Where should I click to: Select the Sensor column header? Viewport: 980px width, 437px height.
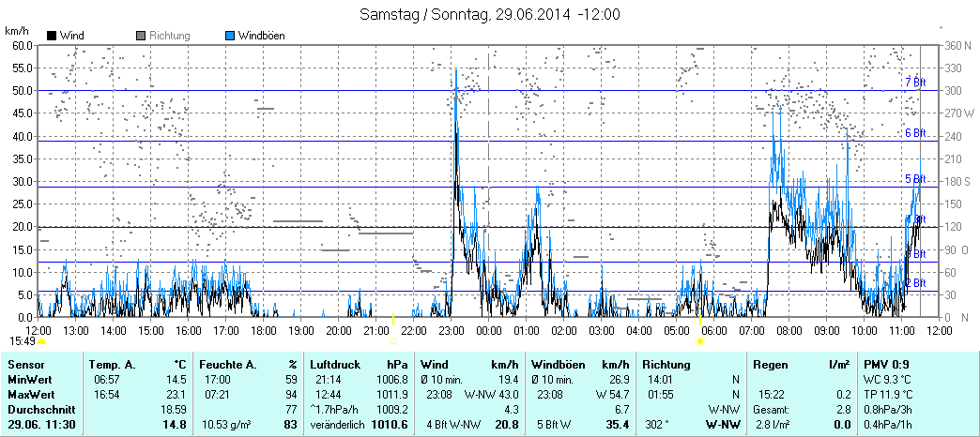point(26,364)
